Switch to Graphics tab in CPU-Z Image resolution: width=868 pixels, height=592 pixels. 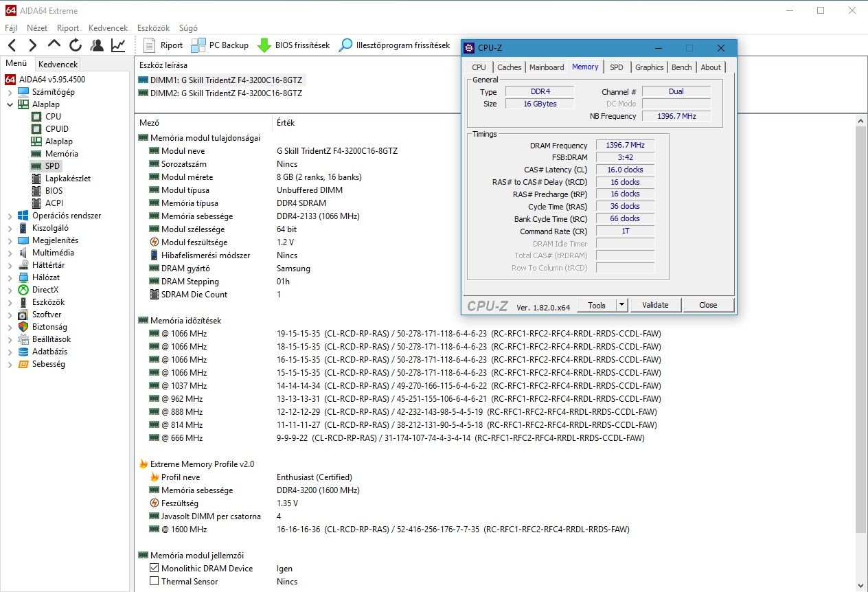649,67
